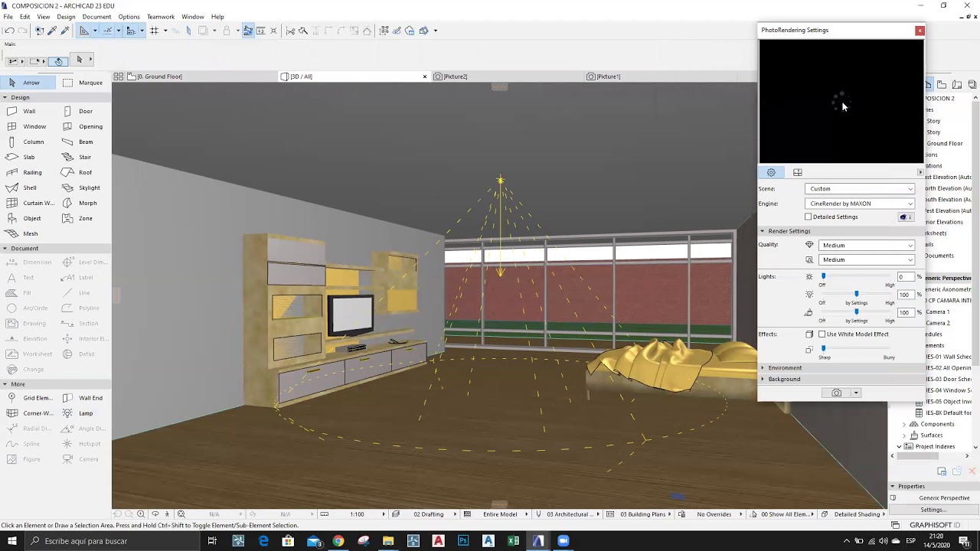Start rendering with the camera button
Screen dimensions: 980x551
pyautogui.click(x=836, y=393)
